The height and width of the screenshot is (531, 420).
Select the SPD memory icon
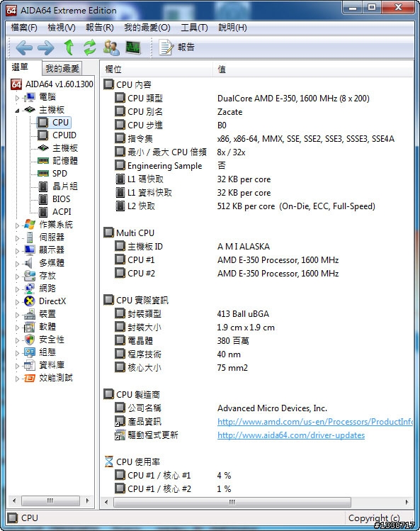pos(43,174)
